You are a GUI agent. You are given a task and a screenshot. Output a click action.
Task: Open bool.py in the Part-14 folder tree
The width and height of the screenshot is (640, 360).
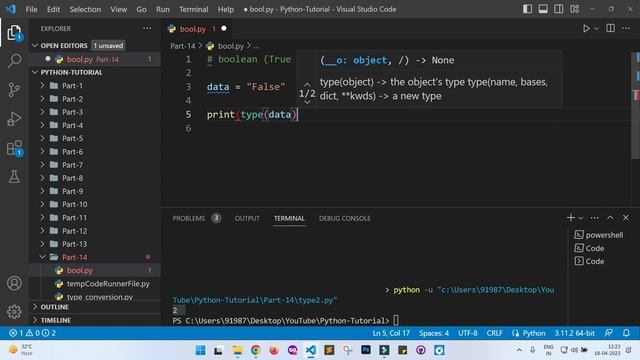point(80,270)
